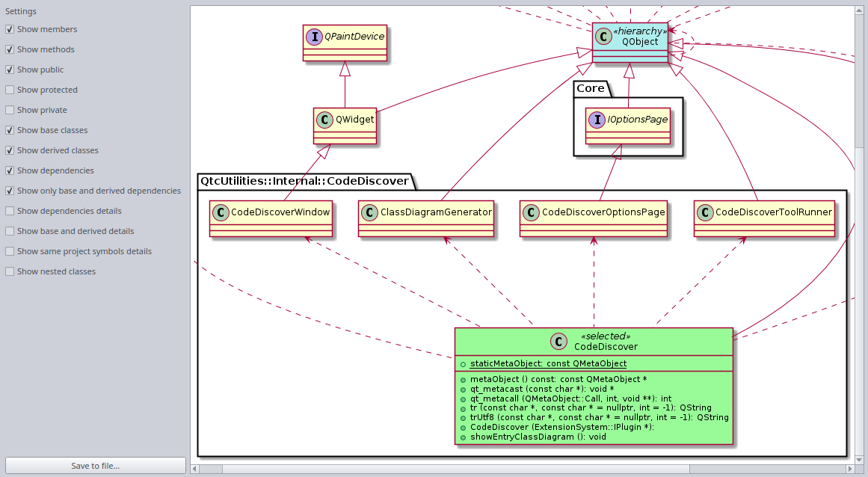Enable the Show protected checkbox

(x=10, y=90)
